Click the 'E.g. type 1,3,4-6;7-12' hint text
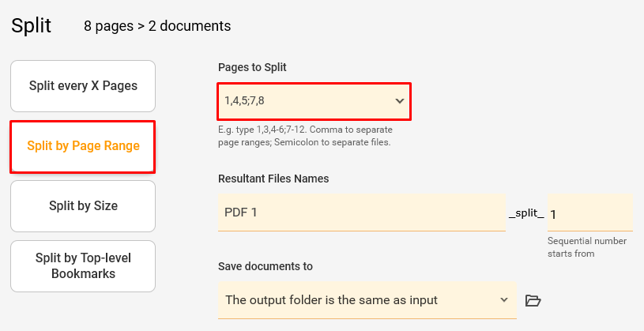The width and height of the screenshot is (644, 331). [x=262, y=130]
